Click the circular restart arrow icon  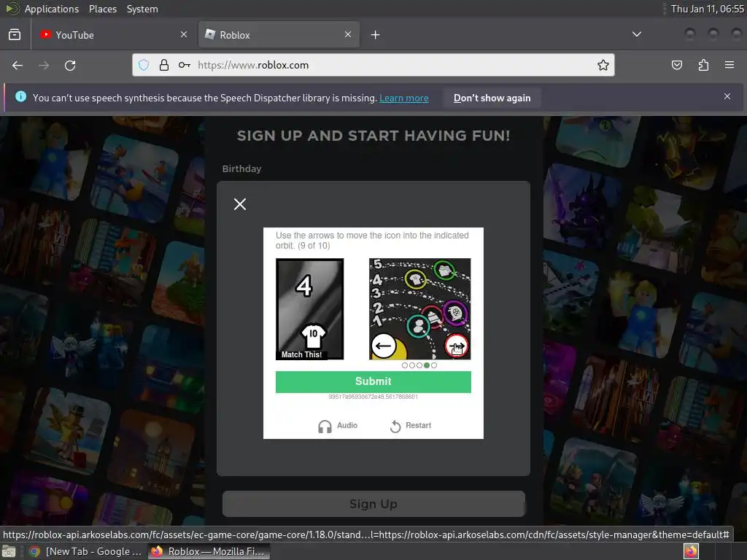[395, 426]
